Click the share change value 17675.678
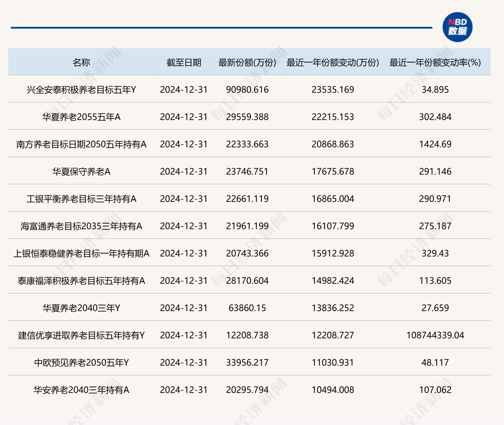Viewport: 504px width, 425px height. 333,172
